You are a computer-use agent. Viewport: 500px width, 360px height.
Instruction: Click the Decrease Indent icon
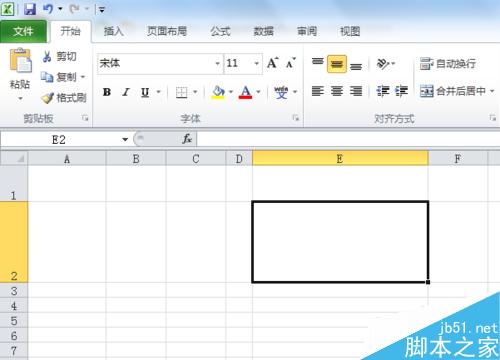[383, 91]
